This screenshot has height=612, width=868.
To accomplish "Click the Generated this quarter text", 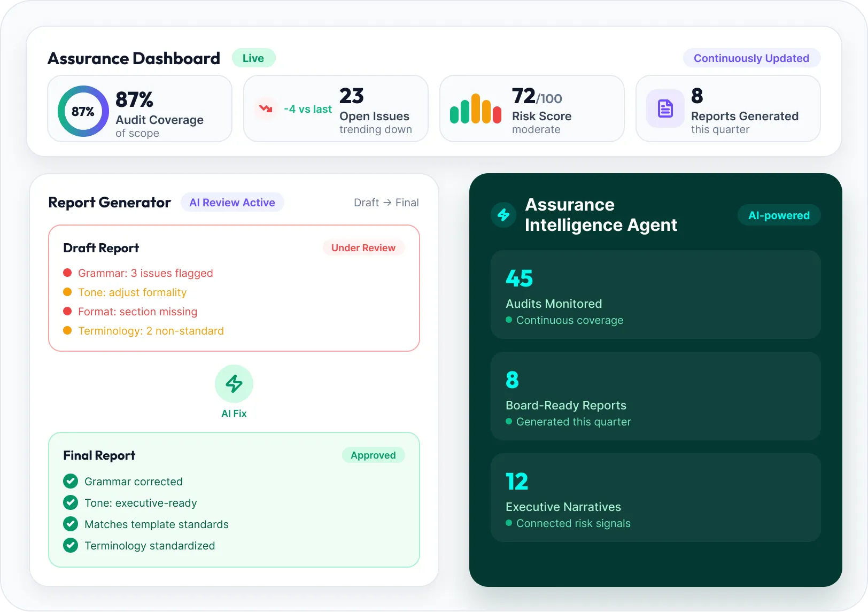I will coord(573,422).
